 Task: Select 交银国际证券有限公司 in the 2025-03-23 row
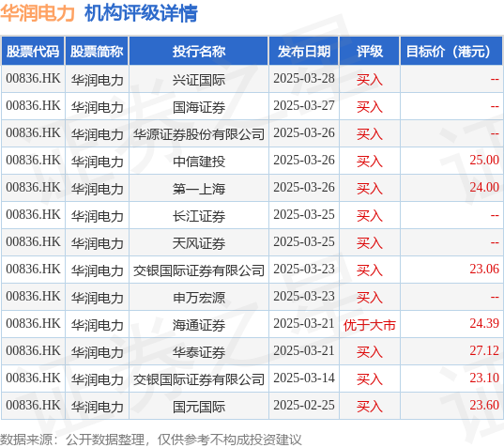[x=199, y=270]
